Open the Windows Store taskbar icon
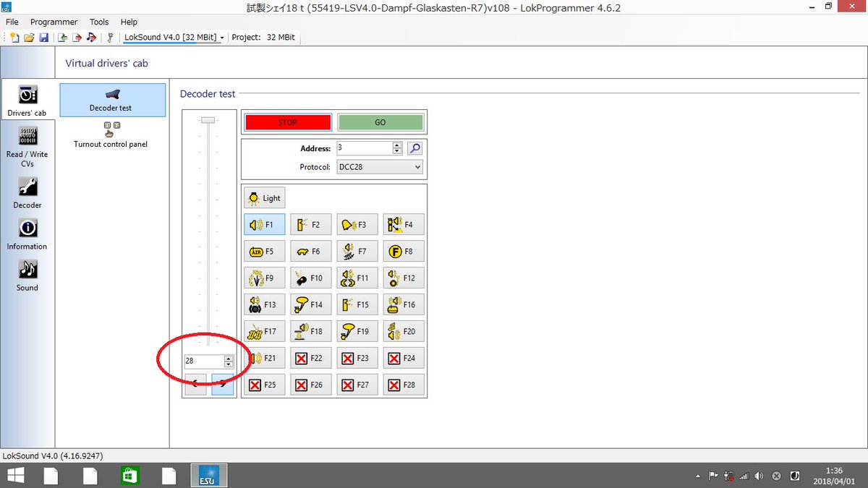The height and width of the screenshot is (488, 868). 129,476
